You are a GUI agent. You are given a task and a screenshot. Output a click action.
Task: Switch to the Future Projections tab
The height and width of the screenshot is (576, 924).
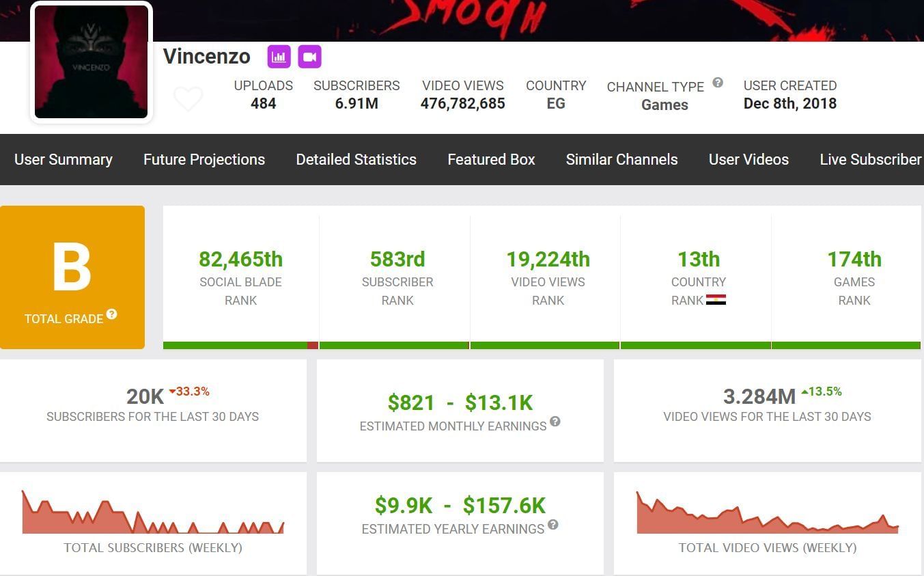(x=204, y=159)
